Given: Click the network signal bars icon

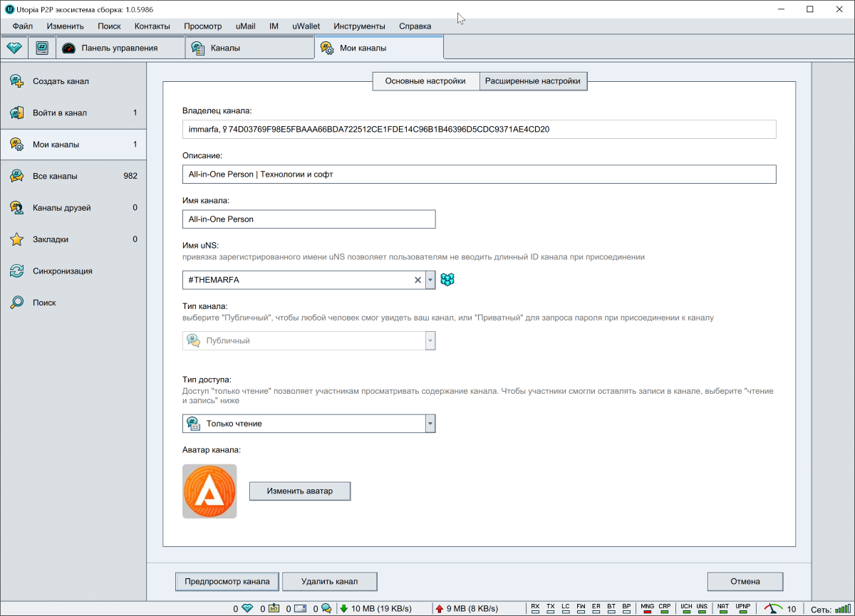Looking at the screenshot, I should point(842,609).
